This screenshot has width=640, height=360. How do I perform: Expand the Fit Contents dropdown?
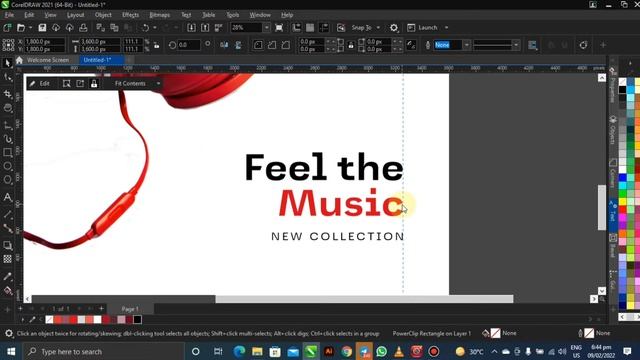158,84
